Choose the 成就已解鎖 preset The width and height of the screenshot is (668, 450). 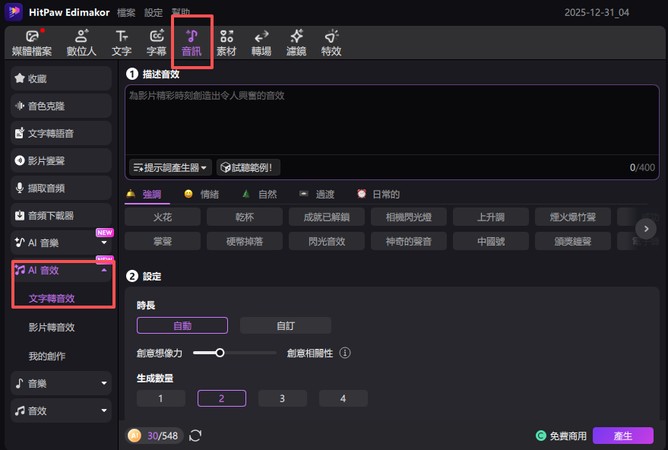point(327,217)
